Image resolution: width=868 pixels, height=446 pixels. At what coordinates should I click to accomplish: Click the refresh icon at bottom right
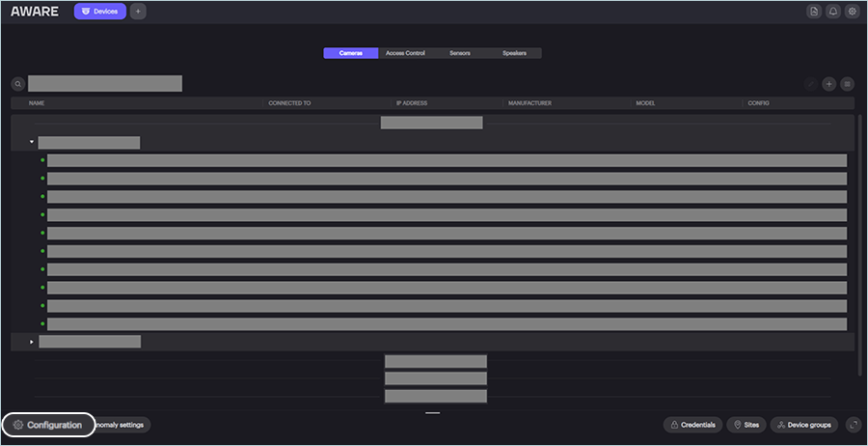pyautogui.click(x=852, y=425)
